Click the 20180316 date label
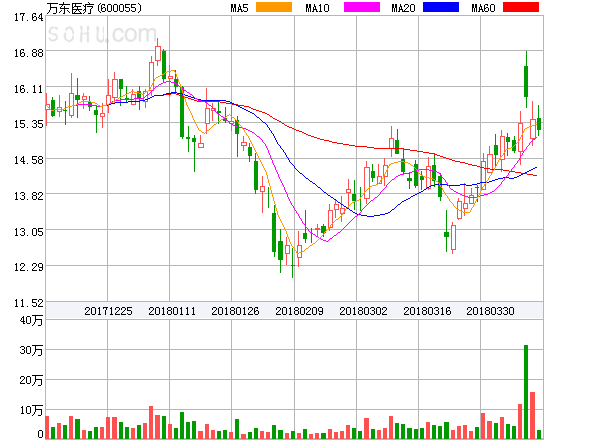 427,311
